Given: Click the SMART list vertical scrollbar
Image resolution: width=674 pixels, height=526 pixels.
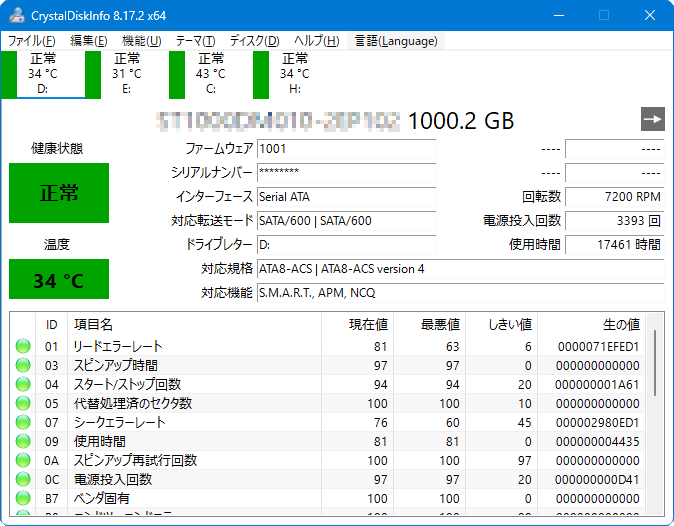Looking at the screenshot, I should point(655,363).
